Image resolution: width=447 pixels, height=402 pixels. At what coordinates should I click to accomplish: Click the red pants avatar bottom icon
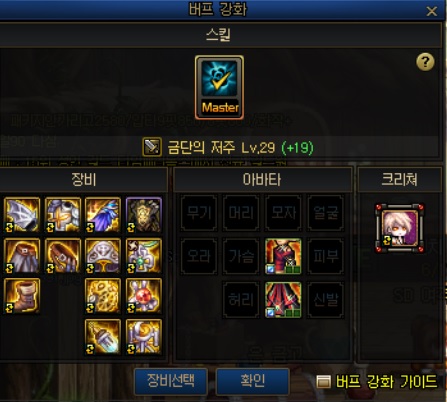283,300
